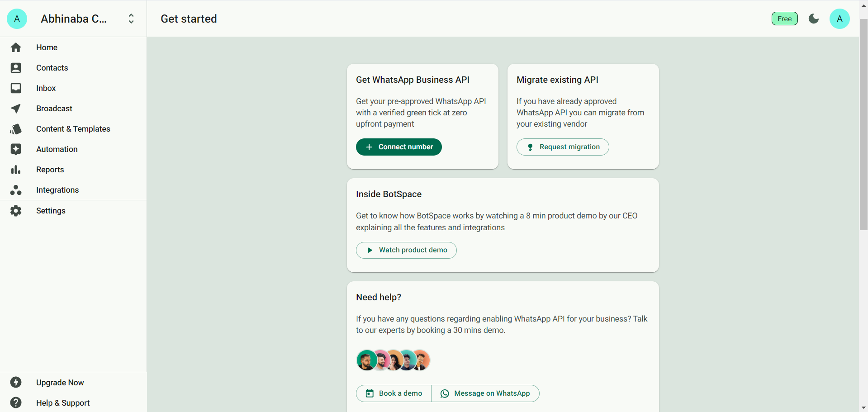The width and height of the screenshot is (868, 412).
Task: Click the Get WhatsApp Business API heading
Action: [x=413, y=80]
